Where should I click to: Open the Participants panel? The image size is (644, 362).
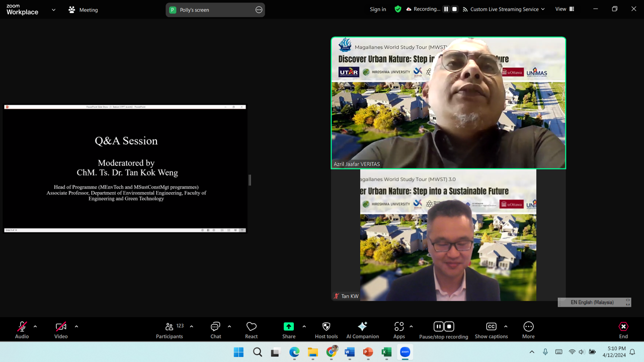click(170, 330)
